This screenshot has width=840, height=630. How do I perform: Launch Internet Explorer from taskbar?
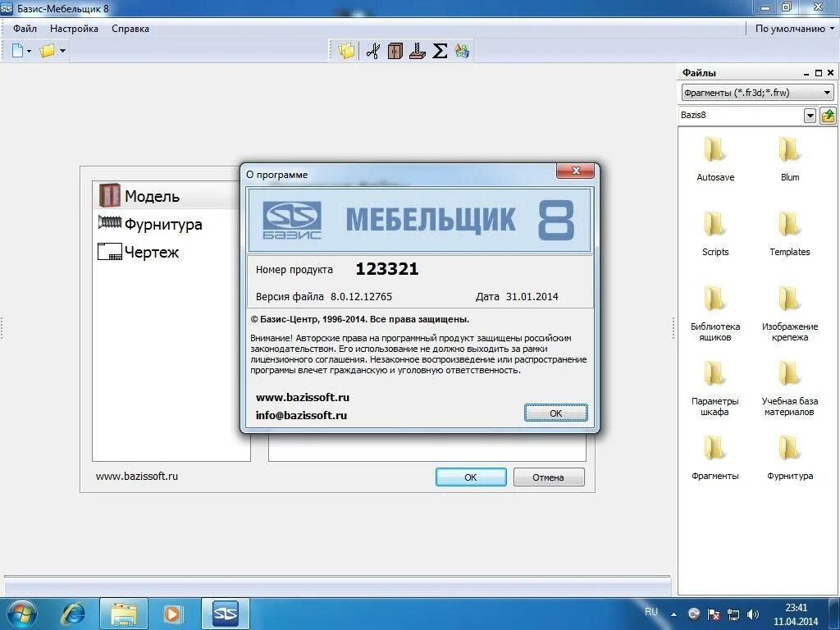pyautogui.click(x=72, y=614)
